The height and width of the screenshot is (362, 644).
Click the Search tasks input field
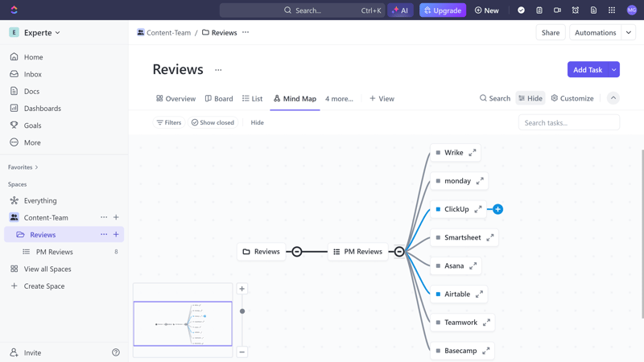coord(569,123)
